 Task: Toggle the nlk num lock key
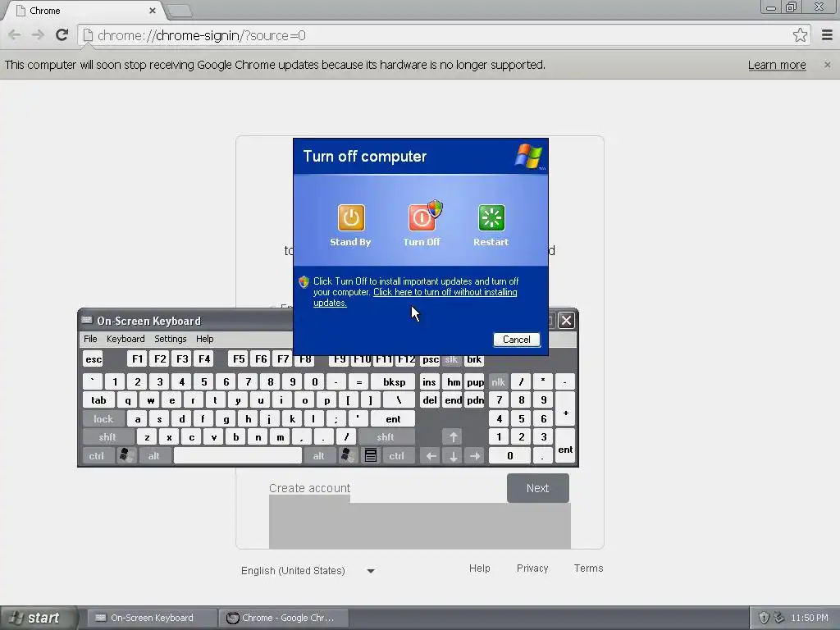coord(498,382)
